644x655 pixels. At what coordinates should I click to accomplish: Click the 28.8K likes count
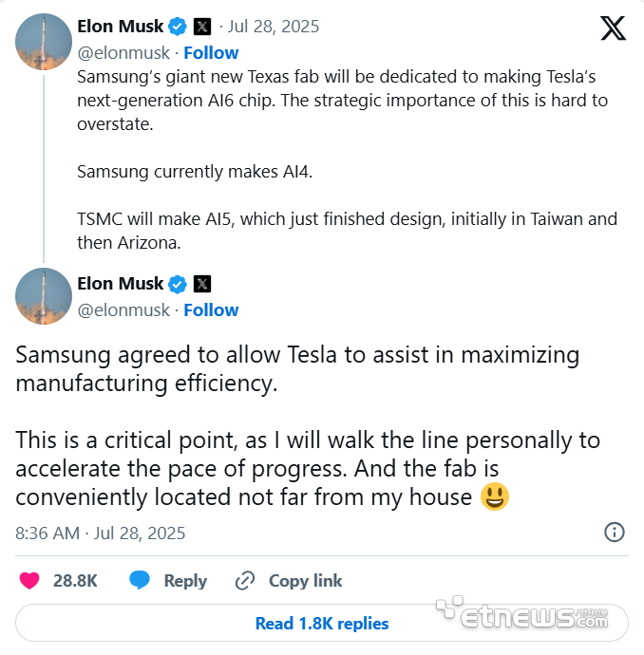coord(75,581)
